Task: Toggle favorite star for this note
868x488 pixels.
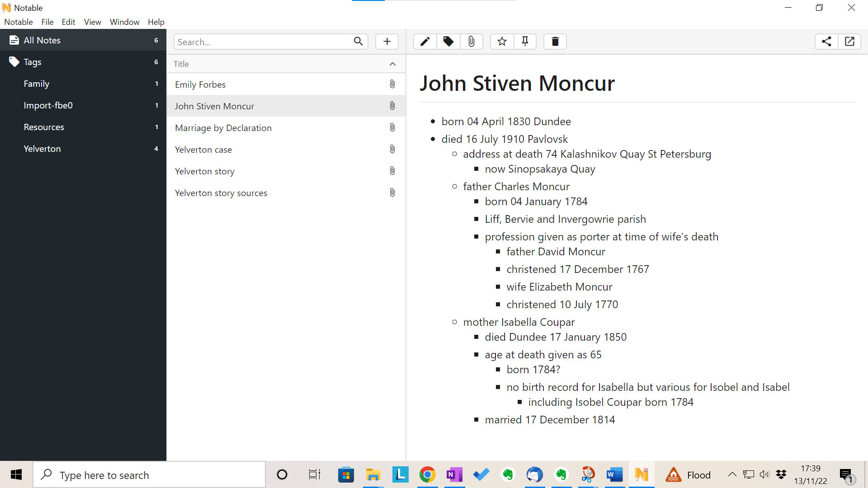Action: coord(502,42)
